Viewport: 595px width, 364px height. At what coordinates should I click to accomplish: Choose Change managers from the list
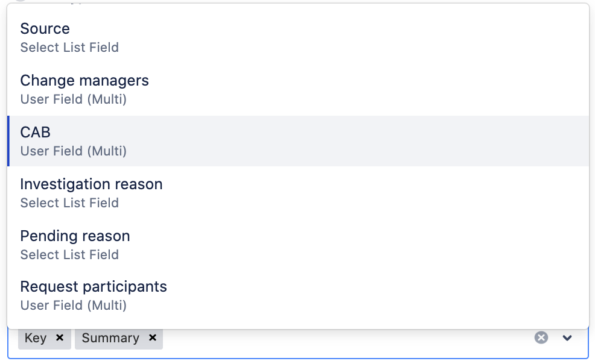(x=84, y=81)
